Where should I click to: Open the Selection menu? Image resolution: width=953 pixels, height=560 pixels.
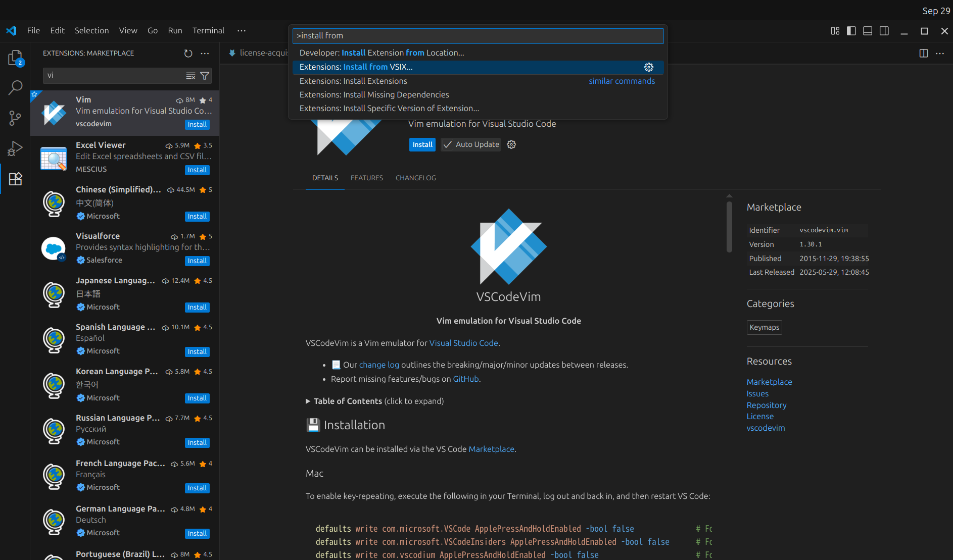(x=91, y=30)
